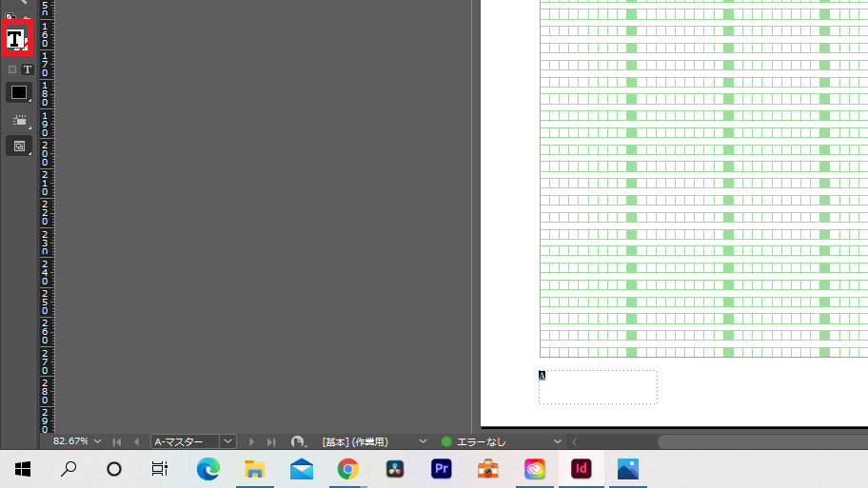Click the default fill and stroke icon
The height and width of the screenshot is (488, 868).
10,18
